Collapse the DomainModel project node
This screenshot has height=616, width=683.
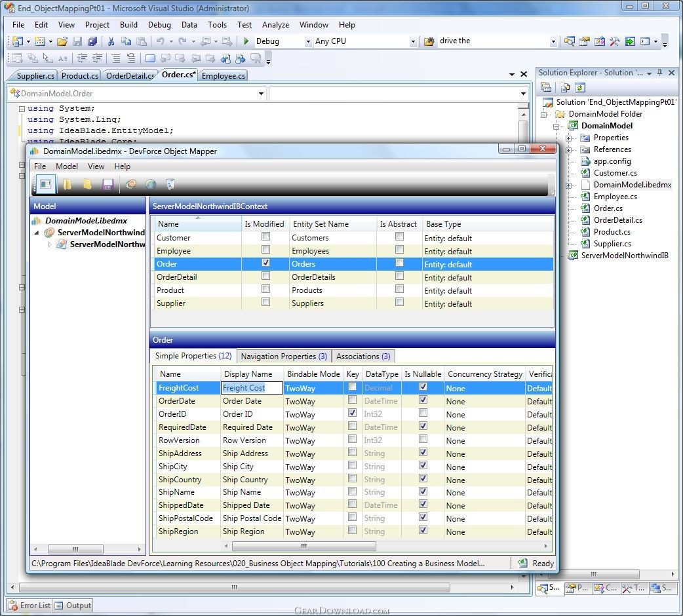[556, 126]
